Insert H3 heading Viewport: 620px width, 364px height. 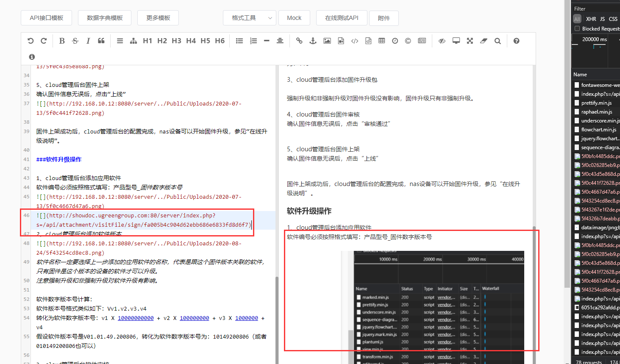(176, 41)
